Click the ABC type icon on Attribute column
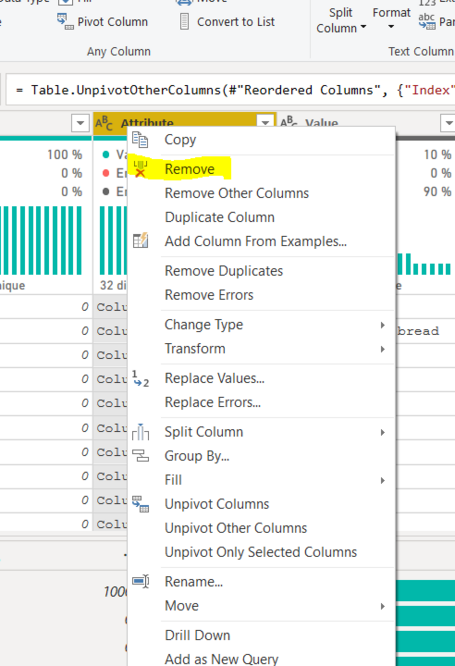The width and height of the screenshot is (455, 666). [104, 123]
